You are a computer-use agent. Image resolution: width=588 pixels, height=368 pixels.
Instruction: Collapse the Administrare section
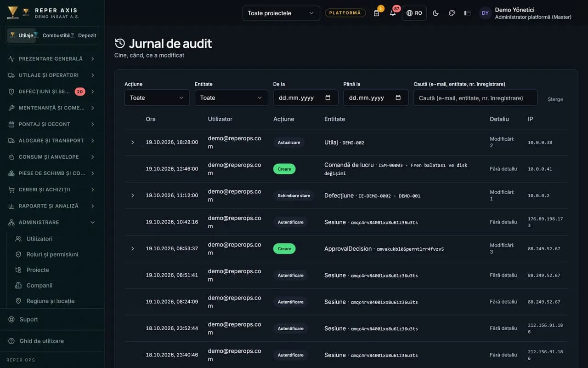point(52,222)
